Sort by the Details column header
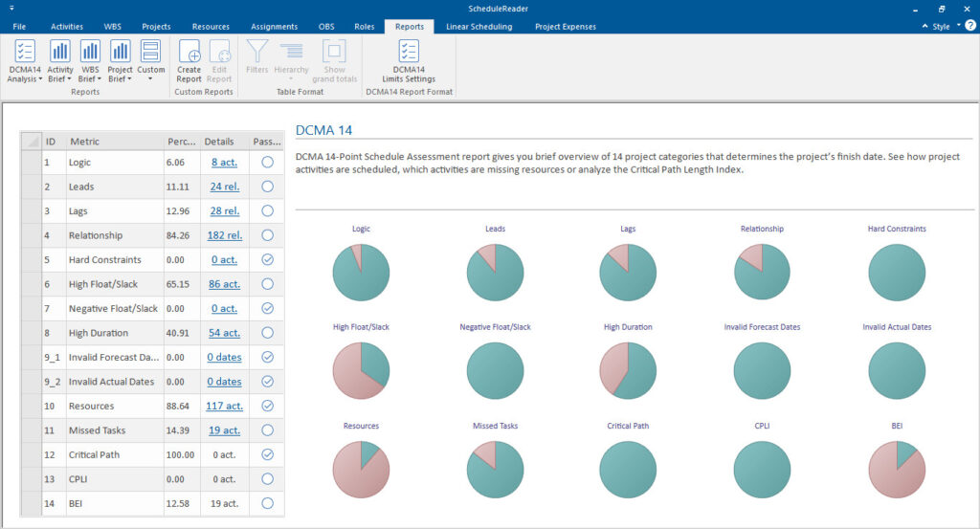 pos(224,142)
